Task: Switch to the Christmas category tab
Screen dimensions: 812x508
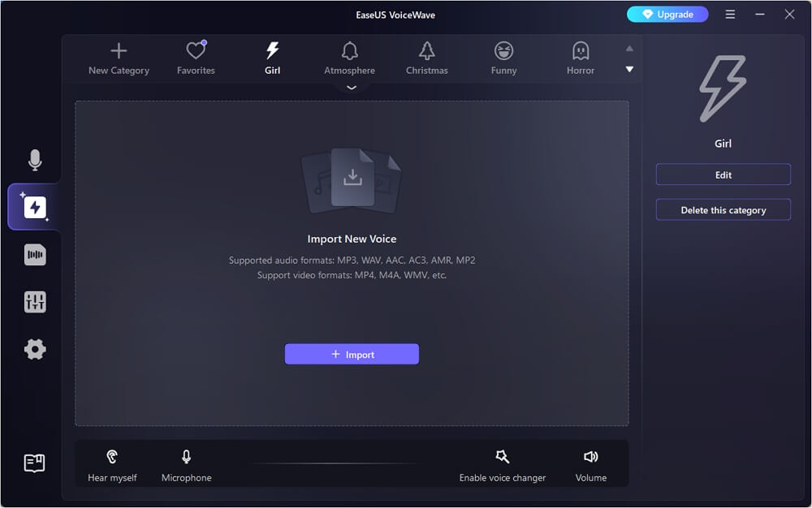Action: click(426, 57)
